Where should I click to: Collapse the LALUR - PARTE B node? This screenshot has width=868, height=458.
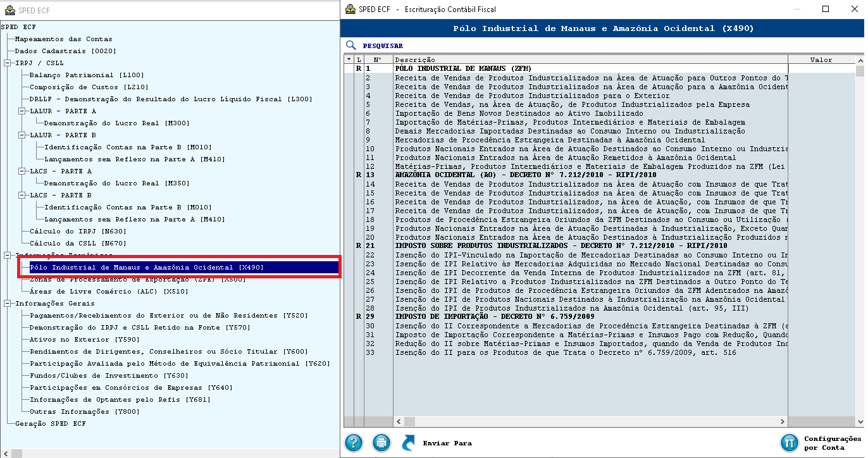click(x=22, y=135)
